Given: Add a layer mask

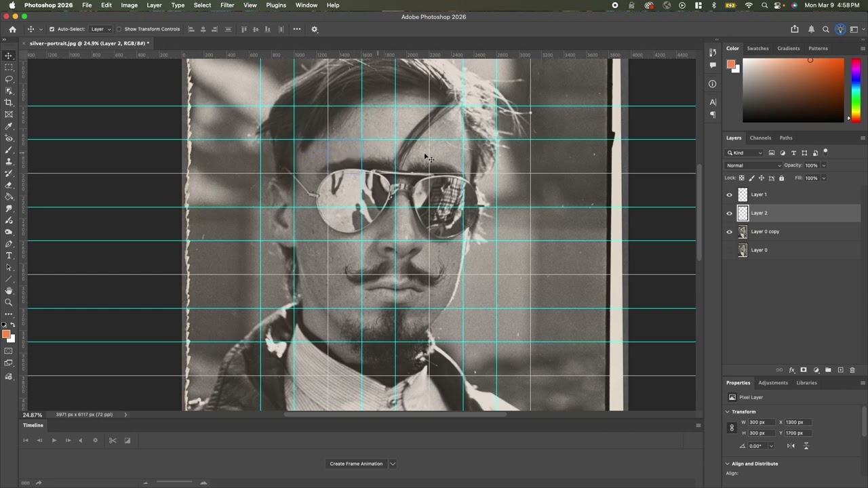Looking at the screenshot, I should [804, 370].
